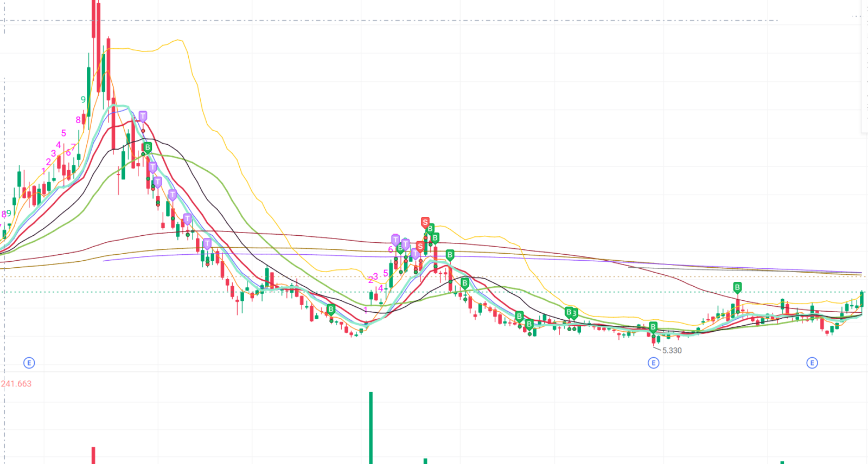The height and width of the screenshot is (464, 868).
Task: Select the lone B buy marker at far right
Action: [737, 287]
